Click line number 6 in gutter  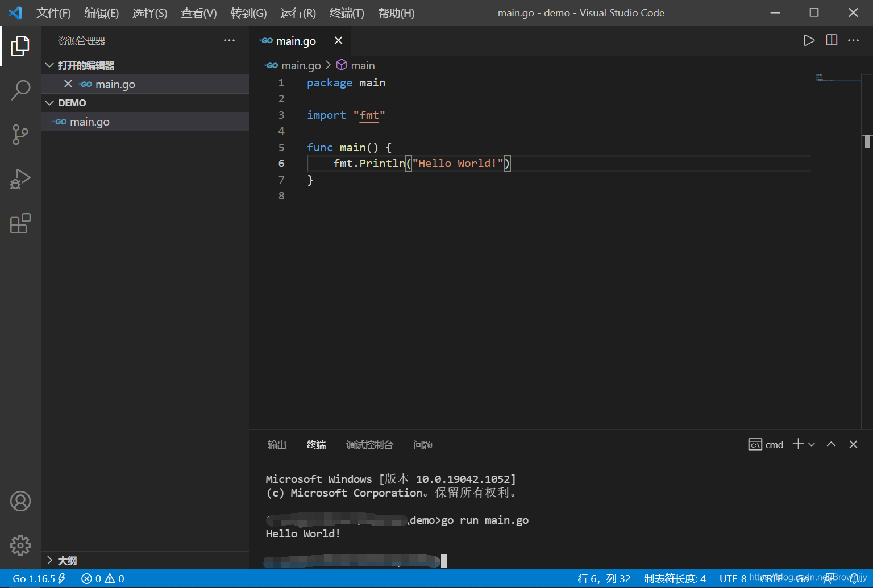click(281, 163)
